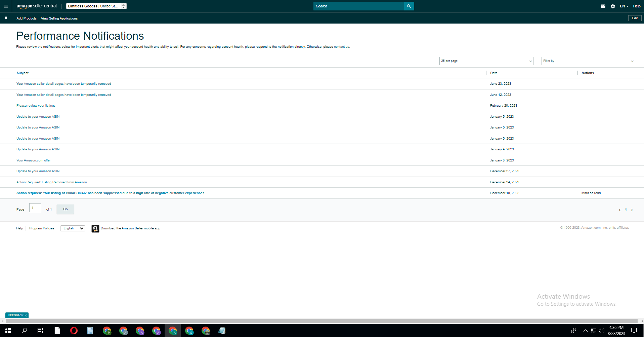The height and width of the screenshot is (337, 644).
Task: Click the Go page button
Action: coord(65,209)
